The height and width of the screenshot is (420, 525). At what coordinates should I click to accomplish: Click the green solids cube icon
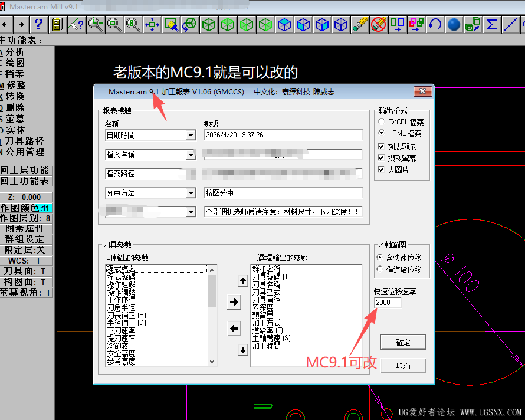click(472, 24)
